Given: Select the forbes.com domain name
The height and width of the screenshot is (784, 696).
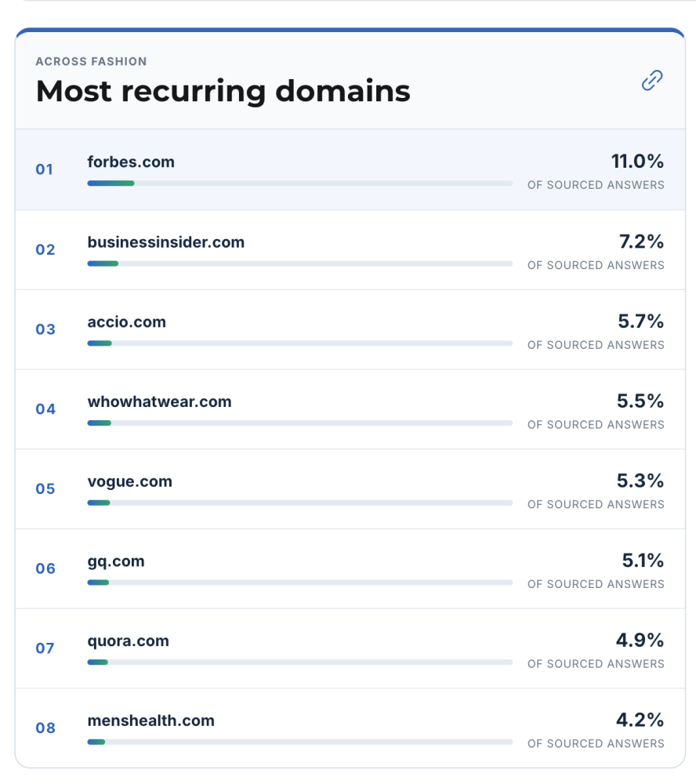Looking at the screenshot, I should click(x=131, y=162).
